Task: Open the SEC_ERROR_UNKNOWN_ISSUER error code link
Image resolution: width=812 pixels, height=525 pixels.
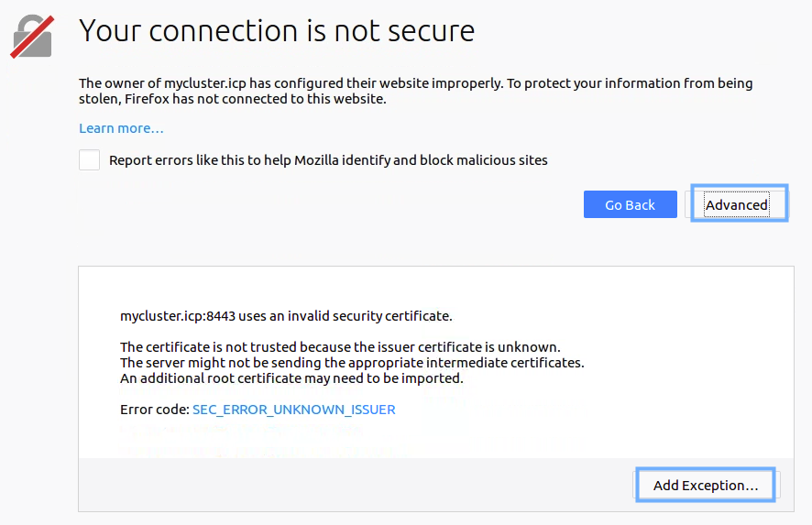Action: pos(293,410)
